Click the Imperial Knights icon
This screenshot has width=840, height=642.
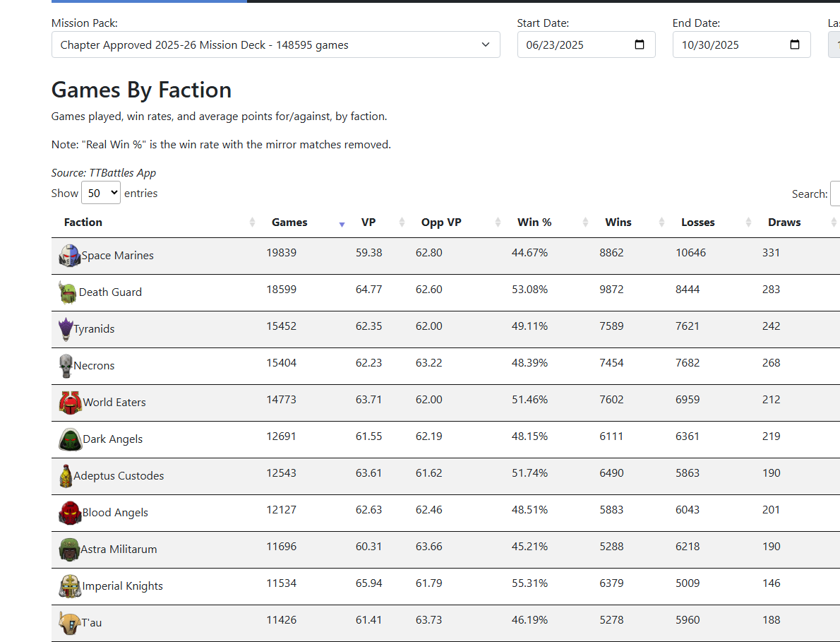pyautogui.click(x=70, y=586)
